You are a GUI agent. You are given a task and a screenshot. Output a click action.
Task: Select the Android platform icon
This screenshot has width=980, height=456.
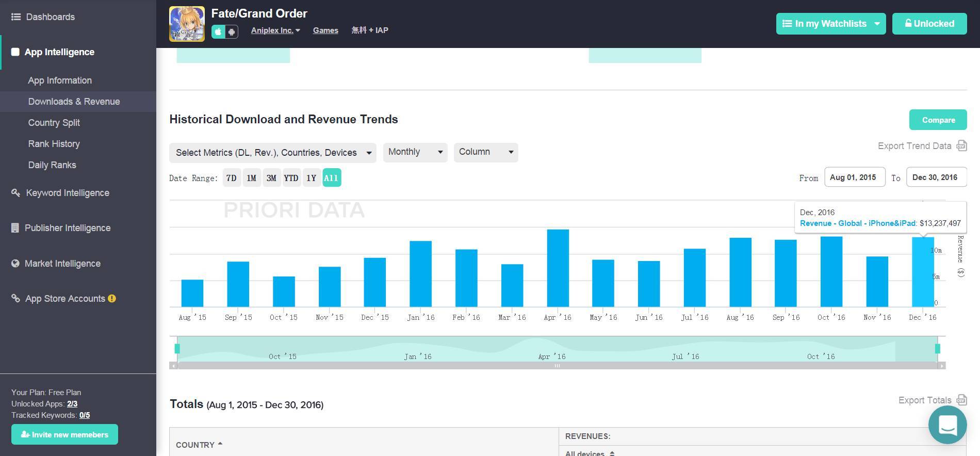(232, 32)
